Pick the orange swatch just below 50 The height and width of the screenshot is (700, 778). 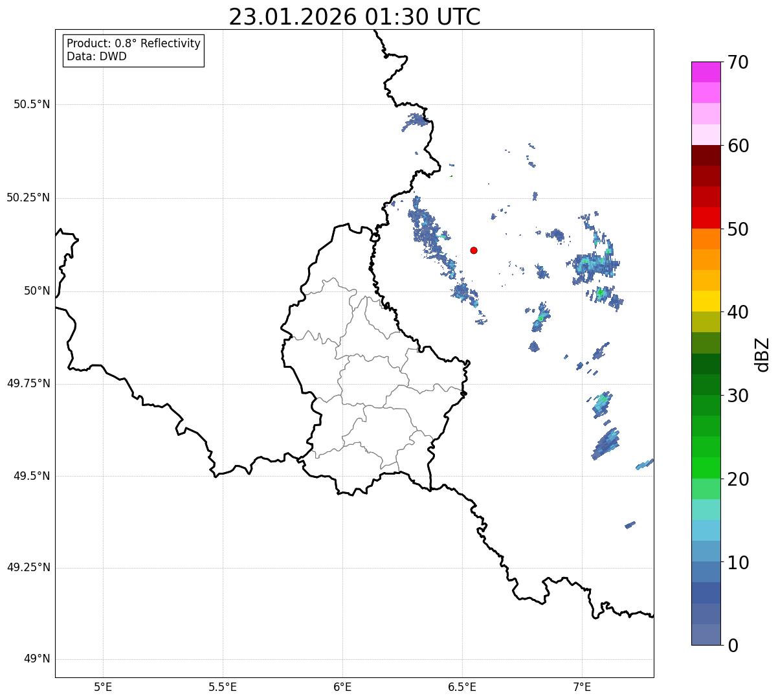(x=706, y=239)
